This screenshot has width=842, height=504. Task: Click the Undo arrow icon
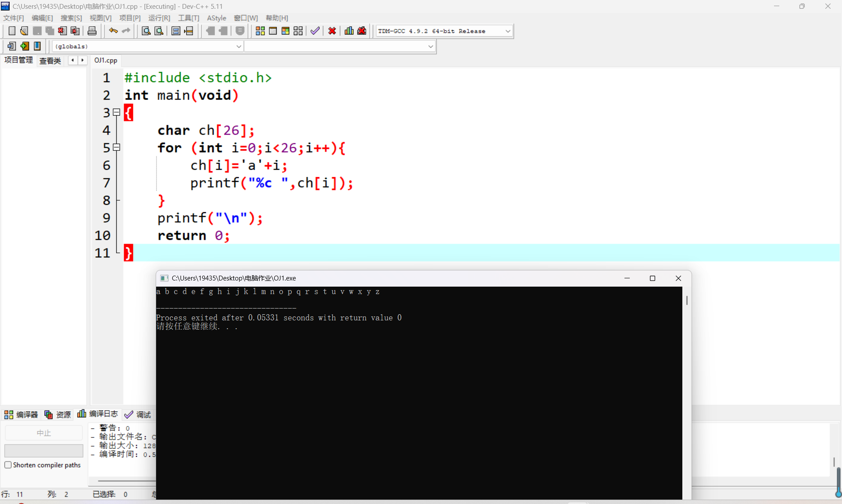pyautogui.click(x=113, y=31)
